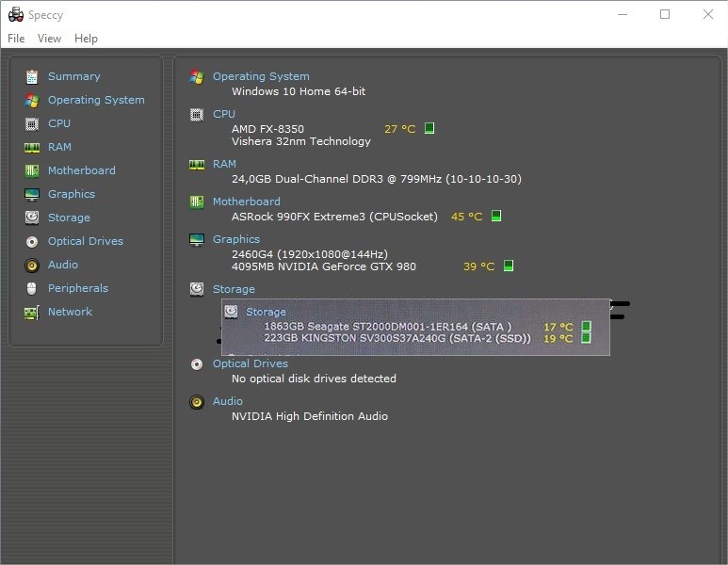This screenshot has width=728, height=565.
Task: Select CPU in the sidebar list
Action: (x=59, y=123)
